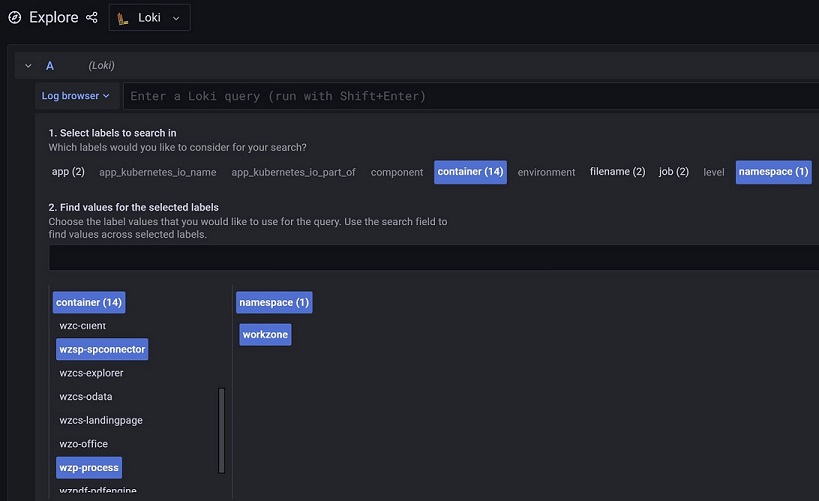Open the Log browser dropdown

(x=76, y=96)
